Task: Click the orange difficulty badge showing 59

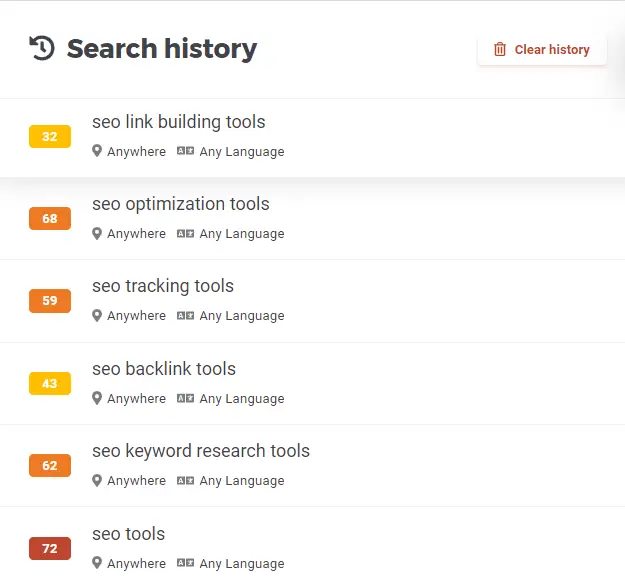Action: [x=50, y=301]
